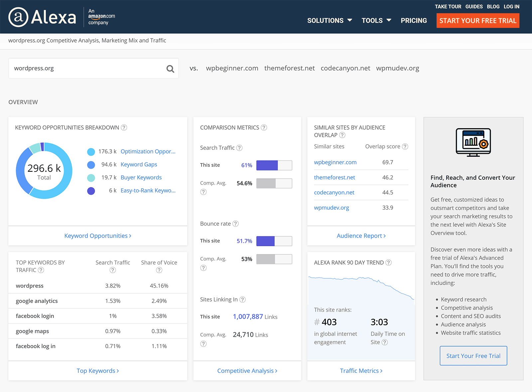The width and height of the screenshot is (532, 392).
Task: Click the Buyer Keywords legend dot
Action: coord(91,178)
